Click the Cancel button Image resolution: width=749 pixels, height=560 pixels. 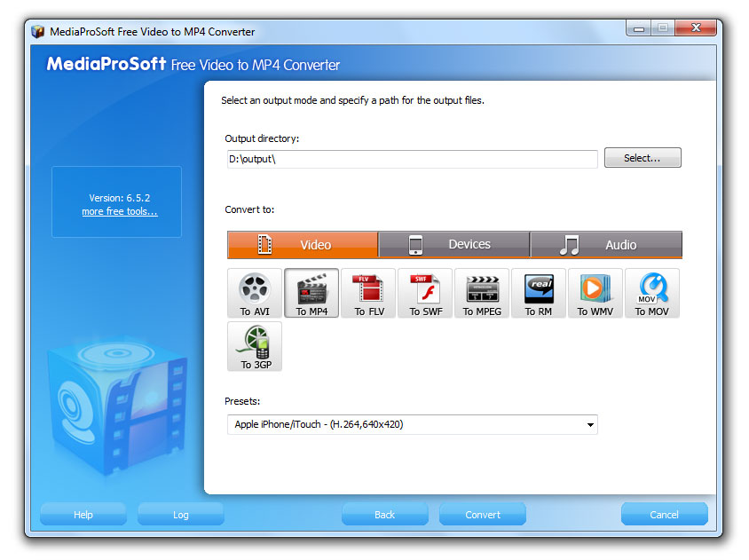point(664,515)
